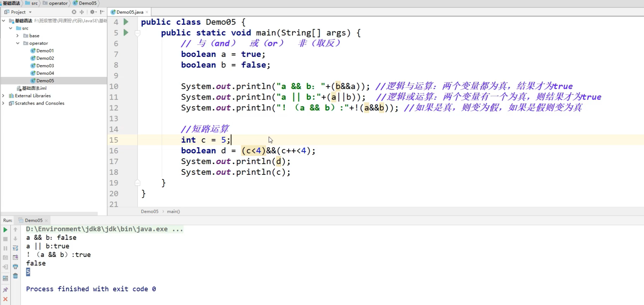The height and width of the screenshot is (305, 644).
Task: Click the Up the stack trace arrow
Action: (x=15, y=230)
